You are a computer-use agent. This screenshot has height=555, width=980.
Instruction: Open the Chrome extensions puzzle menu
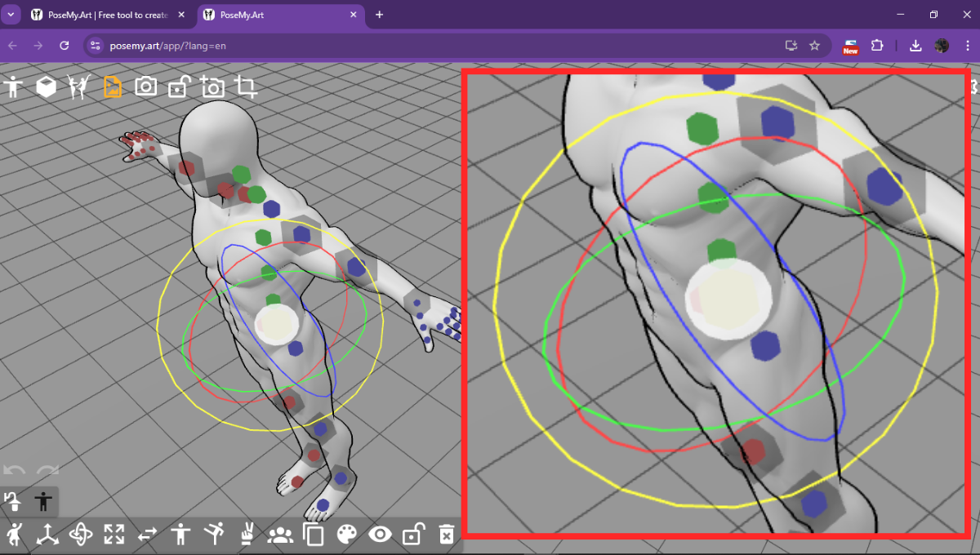[877, 46]
